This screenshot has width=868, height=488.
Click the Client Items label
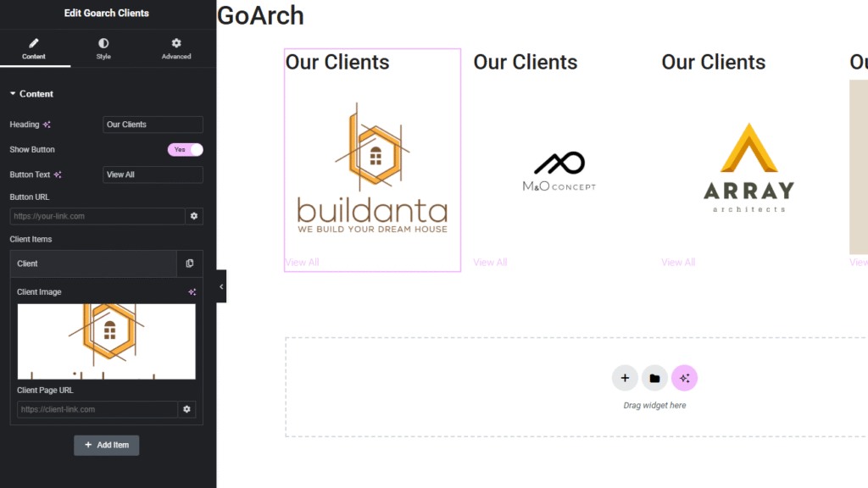tap(31, 240)
